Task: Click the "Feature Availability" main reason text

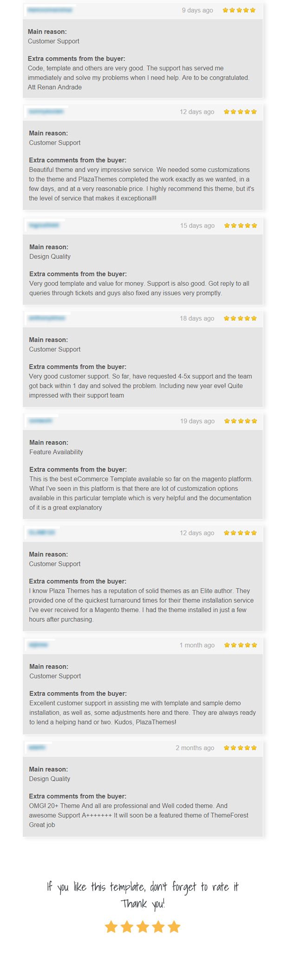Action: tap(56, 452)
